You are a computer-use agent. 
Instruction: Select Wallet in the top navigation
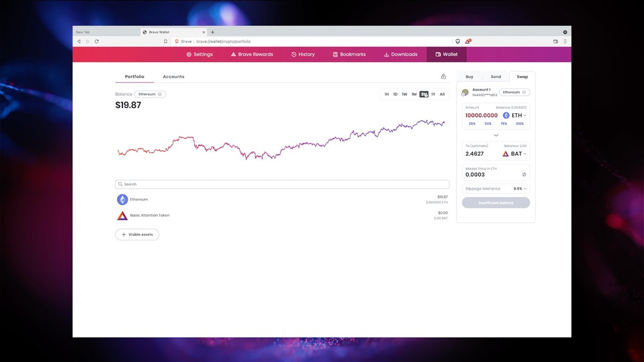[447, 54]
